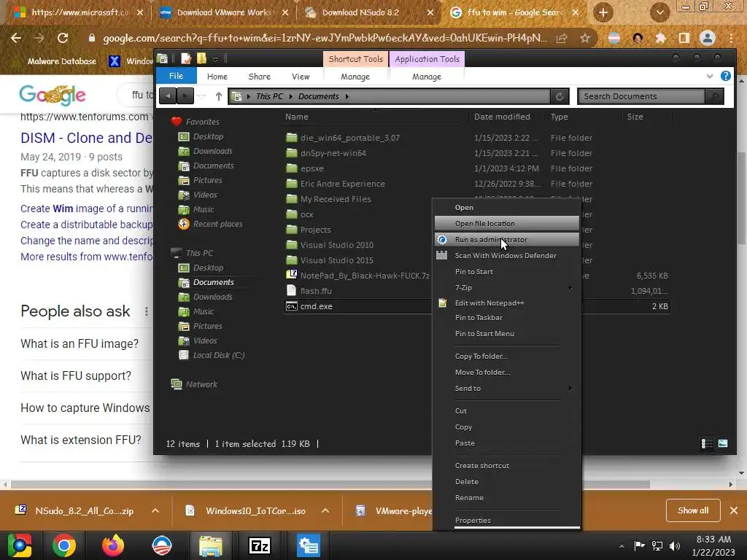Click Run as administrator in context menu

(507, 239)
